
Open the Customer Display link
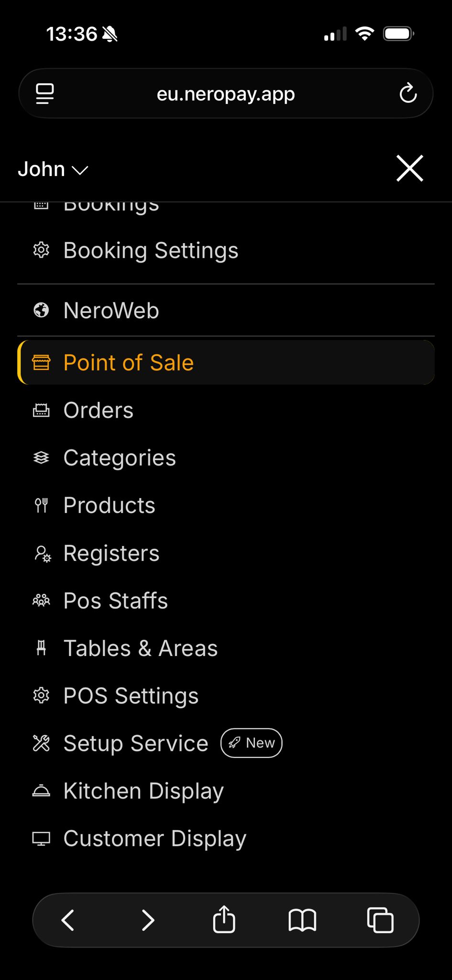pos(154,838)
